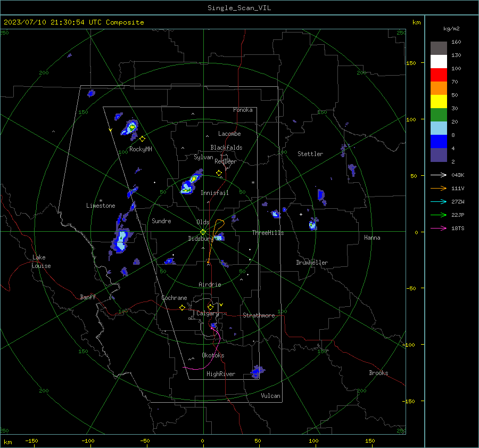Click the Strathmore city label

pyautogui.click(x=259, y=315)
